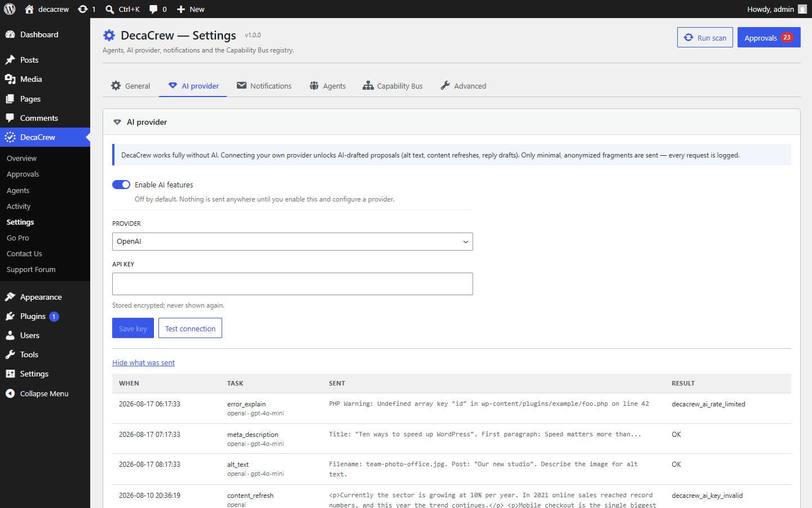Open the decacrew site home icon

29,9
